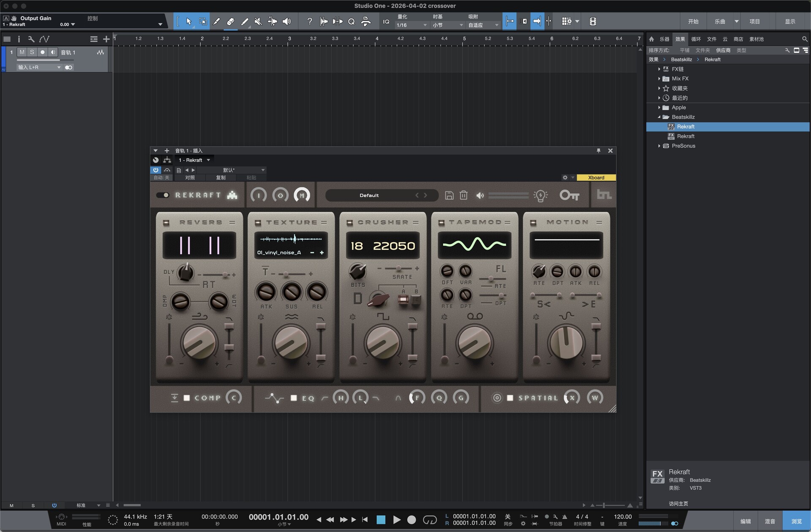This screenshot has width=811, height=532.
Task: Expand the Apple vendor folder
Action: tap(659, 108)
